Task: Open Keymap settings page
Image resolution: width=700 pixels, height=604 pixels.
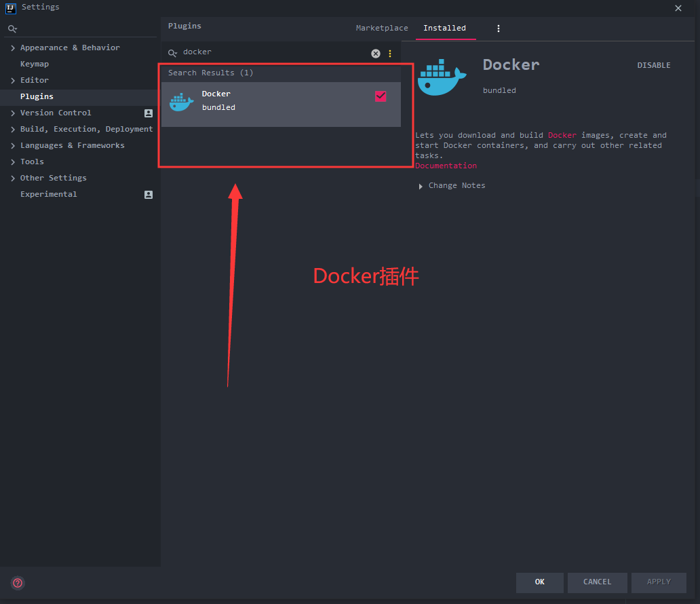Action: coord(35,64)
